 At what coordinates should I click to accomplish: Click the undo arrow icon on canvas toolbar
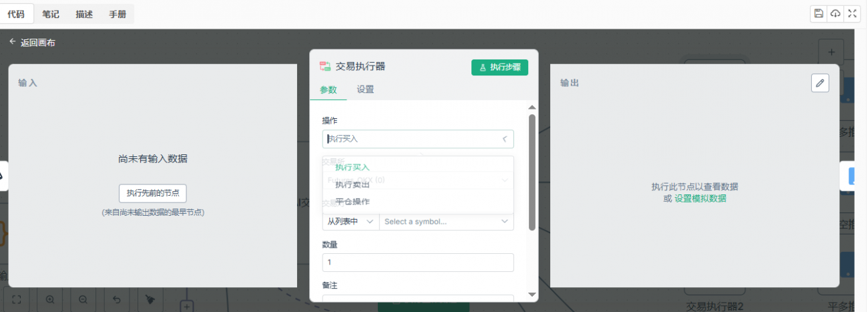(117, 300)
